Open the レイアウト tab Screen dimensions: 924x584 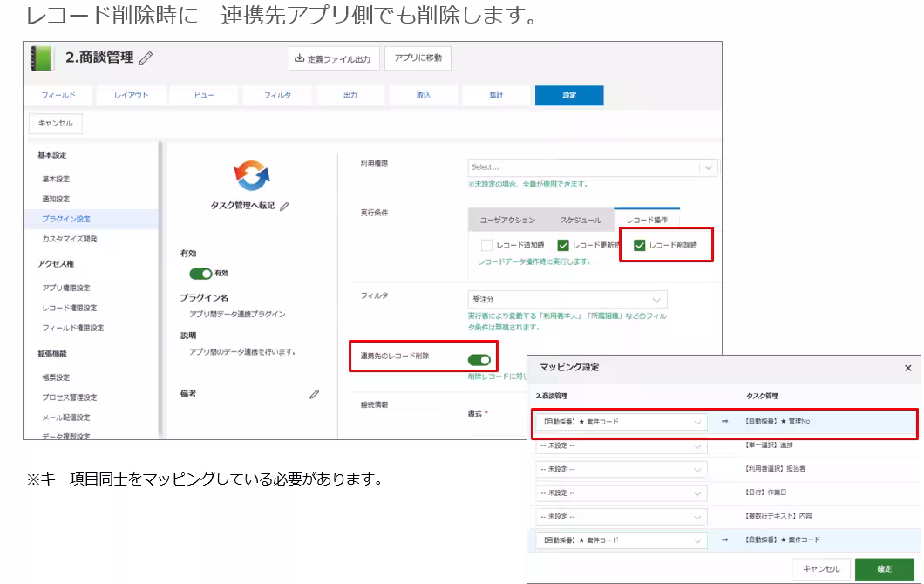pos(132,95)
